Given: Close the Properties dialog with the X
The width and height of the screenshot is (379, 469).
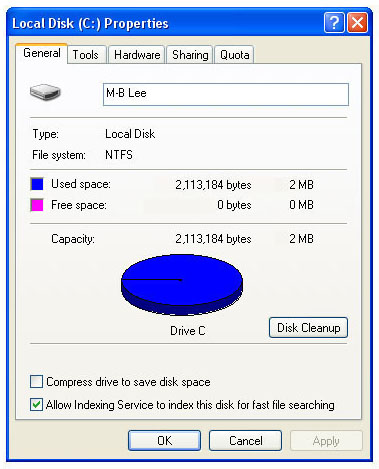Looking at the screenshot, I should coord(357,23).
